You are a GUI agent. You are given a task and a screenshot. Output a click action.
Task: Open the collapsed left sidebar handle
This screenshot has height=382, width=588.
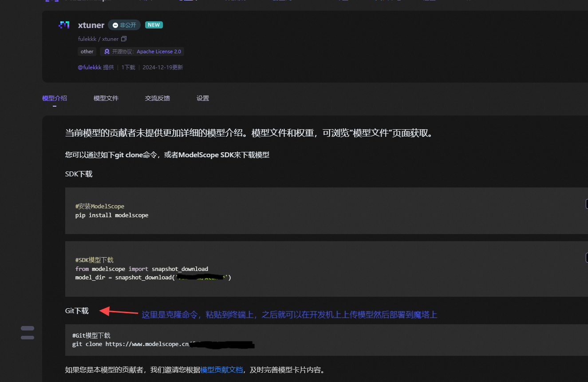coord(28,333)
